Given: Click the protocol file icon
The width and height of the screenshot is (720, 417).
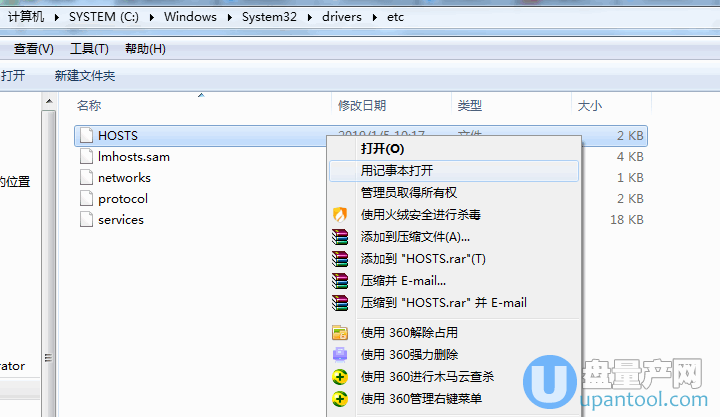Looking at the screenshot, I should tap(86, 198).
